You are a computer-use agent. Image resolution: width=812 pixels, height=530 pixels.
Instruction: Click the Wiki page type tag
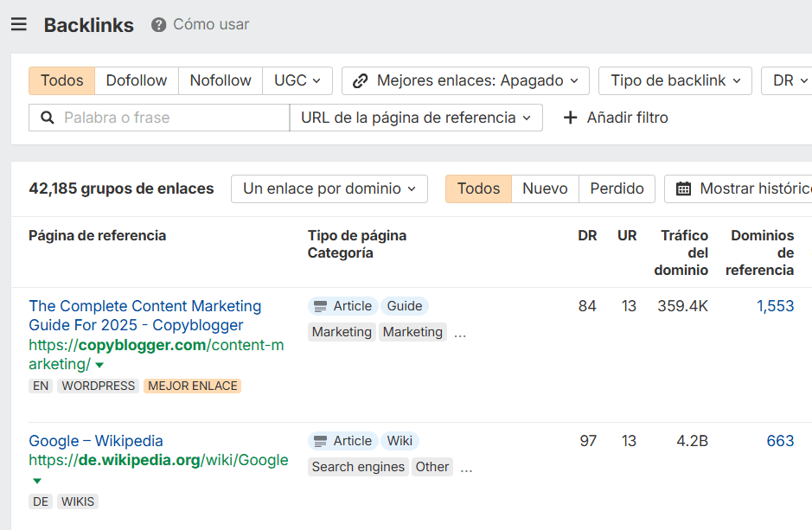pyautogui.click(x=400, y=441)
